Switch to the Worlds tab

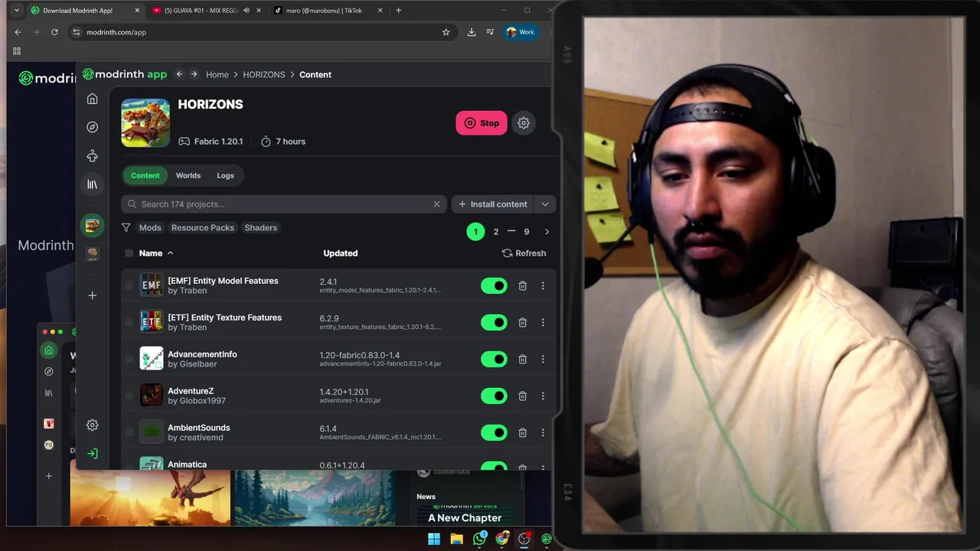coord(188,175)
